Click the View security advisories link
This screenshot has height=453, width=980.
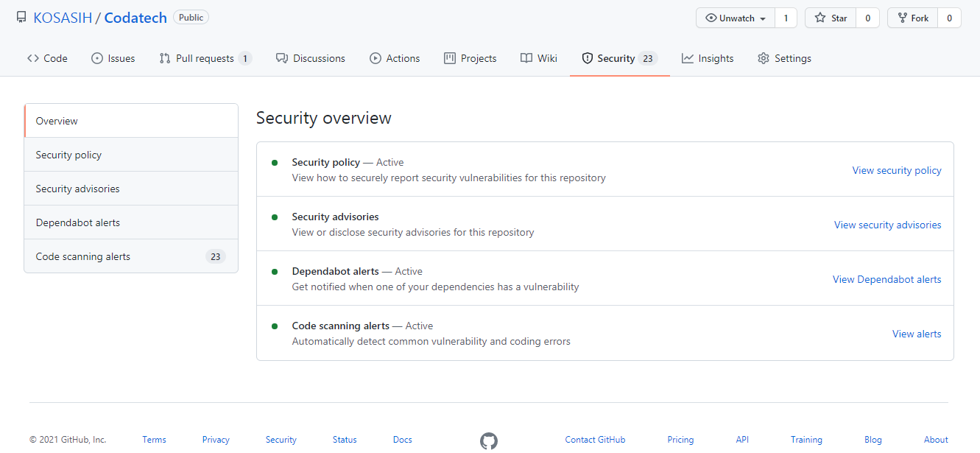pos(887,225)
